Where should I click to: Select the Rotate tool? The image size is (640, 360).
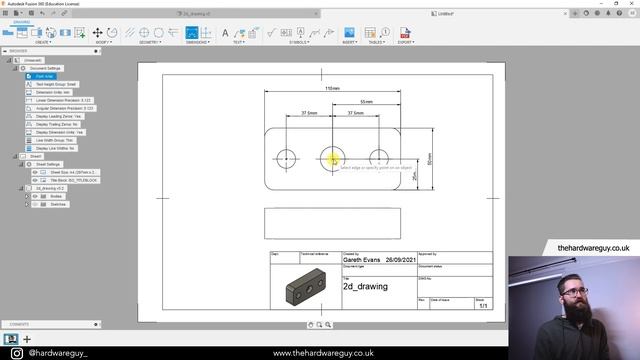[x=112, y=33]
